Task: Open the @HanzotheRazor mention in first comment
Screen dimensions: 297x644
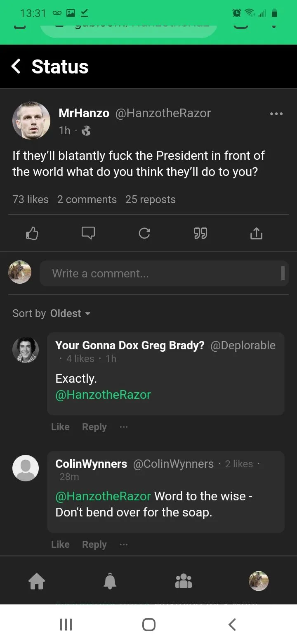Action: (x=103, y=395)
